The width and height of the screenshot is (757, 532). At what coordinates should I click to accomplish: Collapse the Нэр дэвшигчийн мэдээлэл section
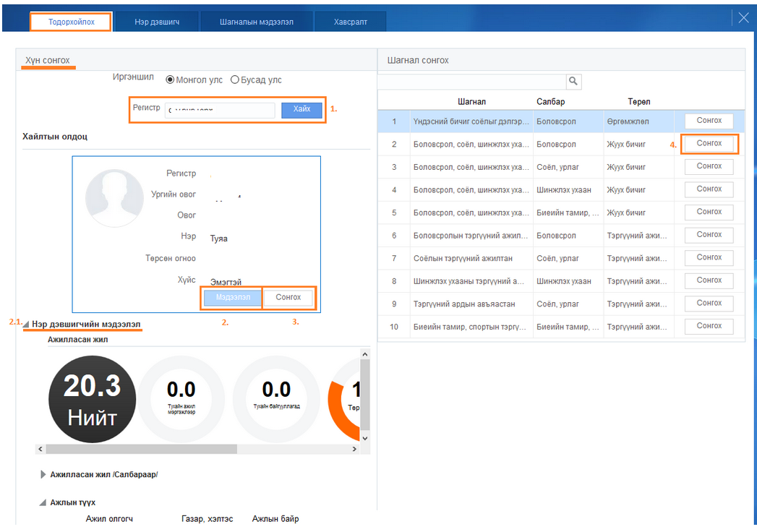(x=25, y=324)
